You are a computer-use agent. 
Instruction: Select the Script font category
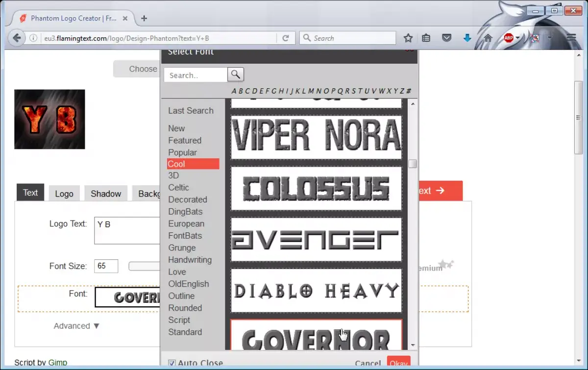[179, 320]
